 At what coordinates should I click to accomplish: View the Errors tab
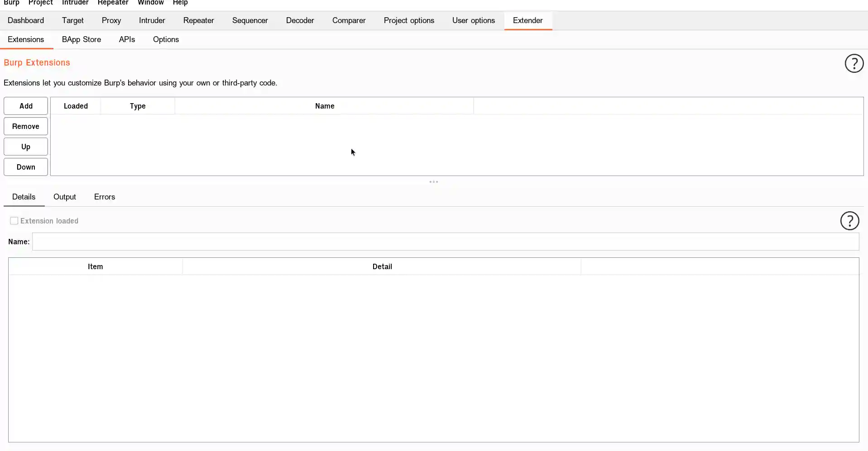coord(105,197)
